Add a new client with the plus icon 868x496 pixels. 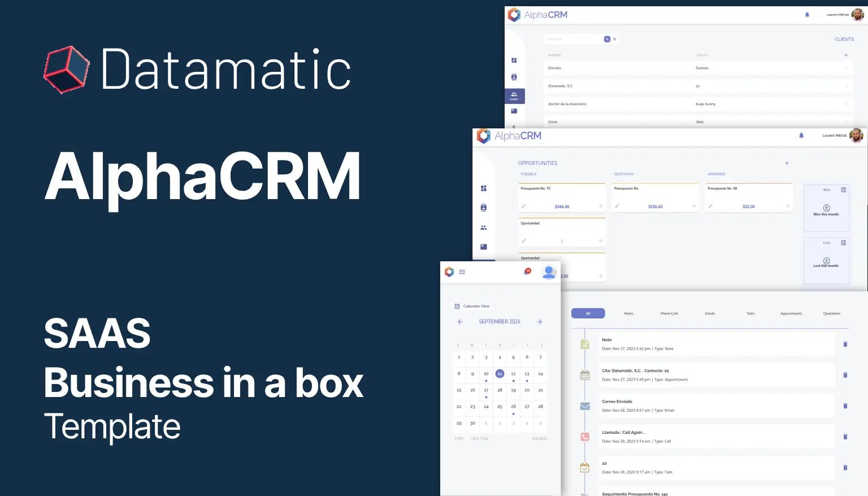(846, 55)
